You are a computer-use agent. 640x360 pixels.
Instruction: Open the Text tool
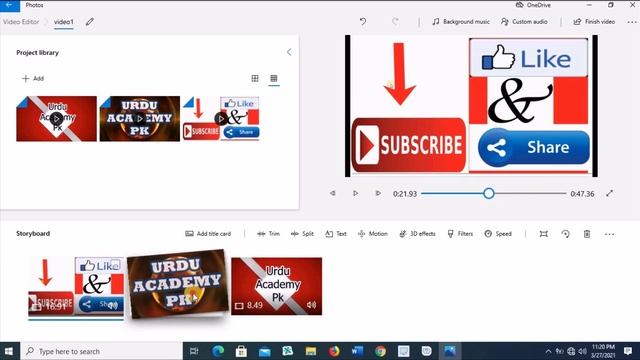pyautogui.click(x=336, y=234)
